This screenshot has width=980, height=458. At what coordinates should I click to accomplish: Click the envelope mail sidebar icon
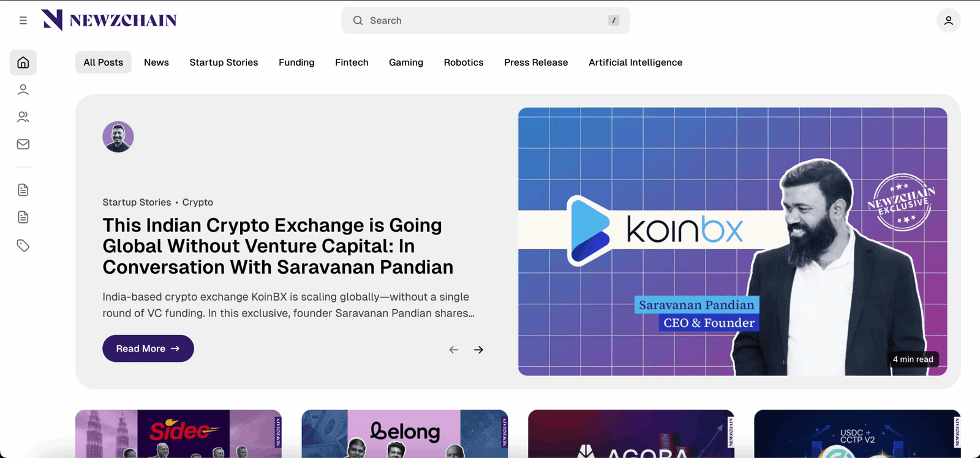23,145
